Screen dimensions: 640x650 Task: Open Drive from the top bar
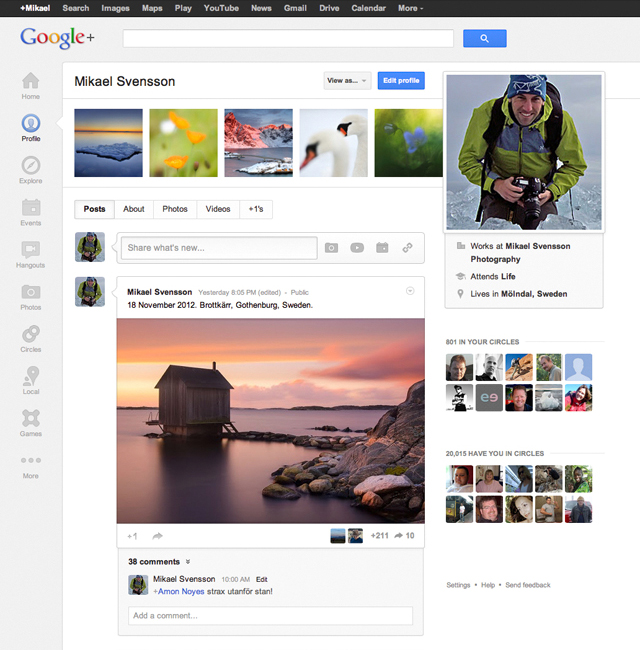(x=329, y=8)
